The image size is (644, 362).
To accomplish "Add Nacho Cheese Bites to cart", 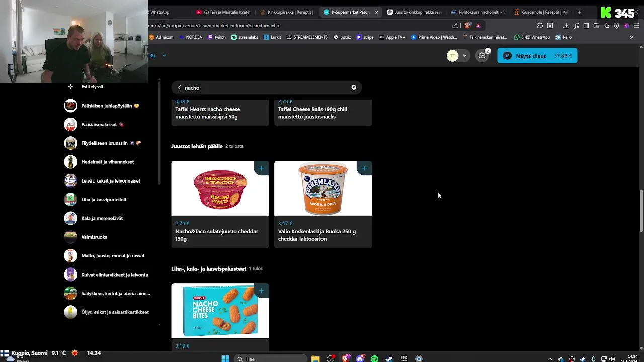I will [261, 291].
